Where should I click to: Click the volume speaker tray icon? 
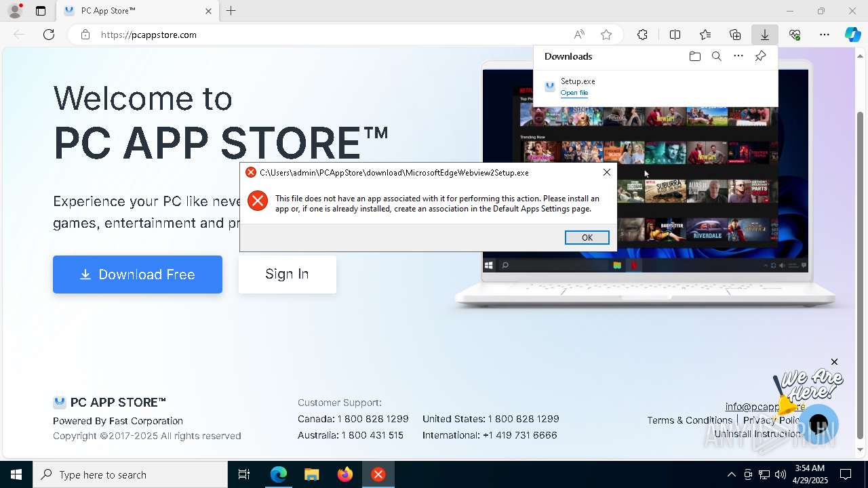pos(781,474)
